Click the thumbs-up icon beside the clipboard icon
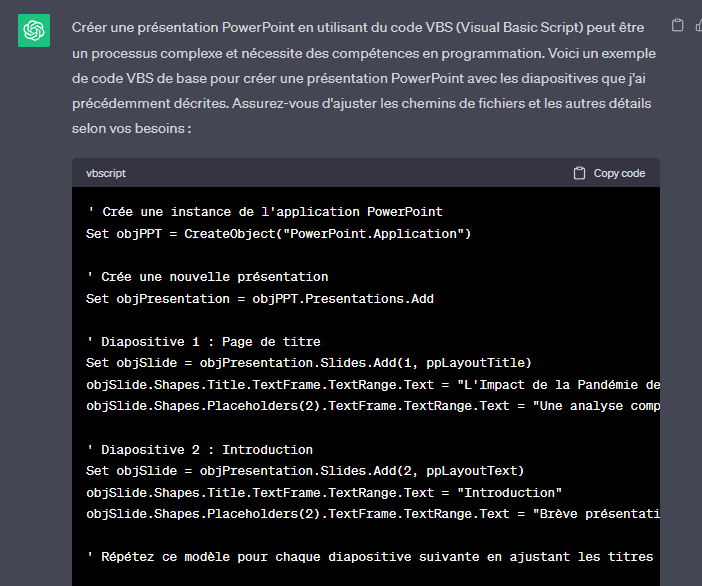 pyautogui.click(x=698, y=26)
